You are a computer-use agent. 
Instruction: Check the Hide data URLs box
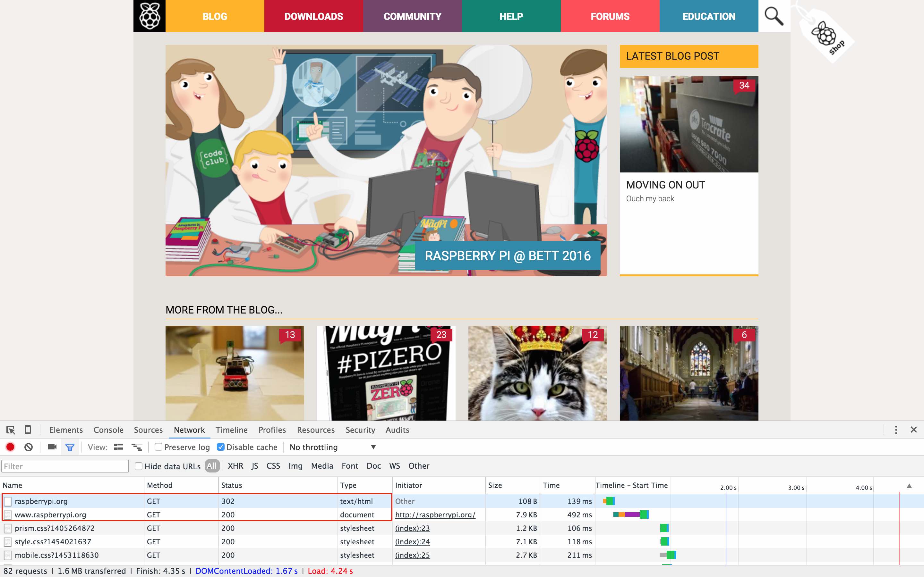click(139, 466)
